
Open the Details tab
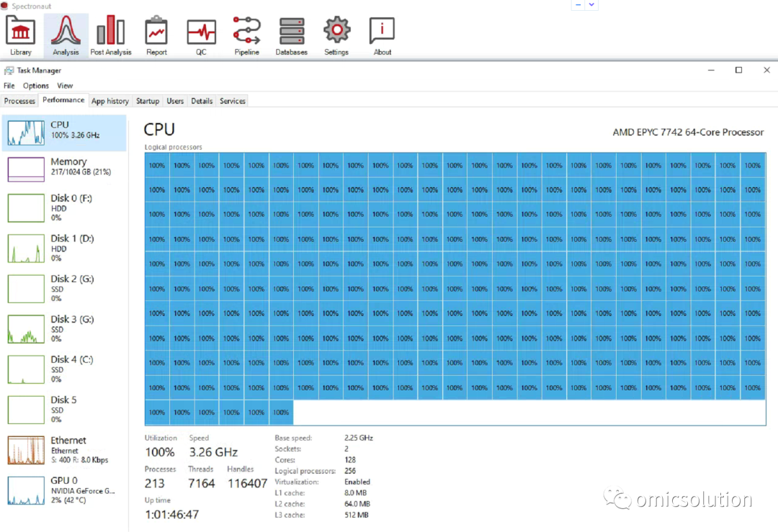click(202, 101)
